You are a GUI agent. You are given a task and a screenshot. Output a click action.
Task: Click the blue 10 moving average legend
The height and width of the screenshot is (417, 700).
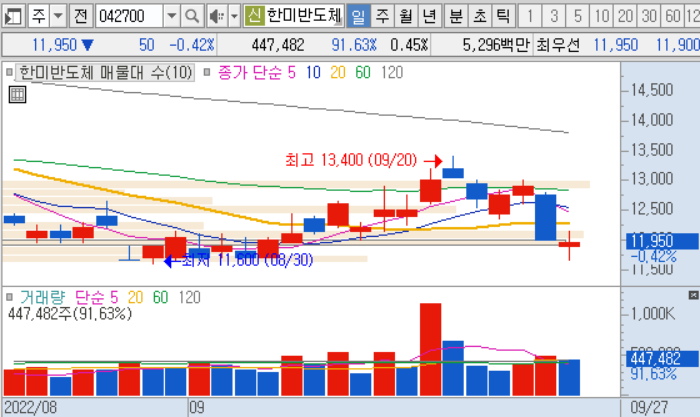pos(313,72)
